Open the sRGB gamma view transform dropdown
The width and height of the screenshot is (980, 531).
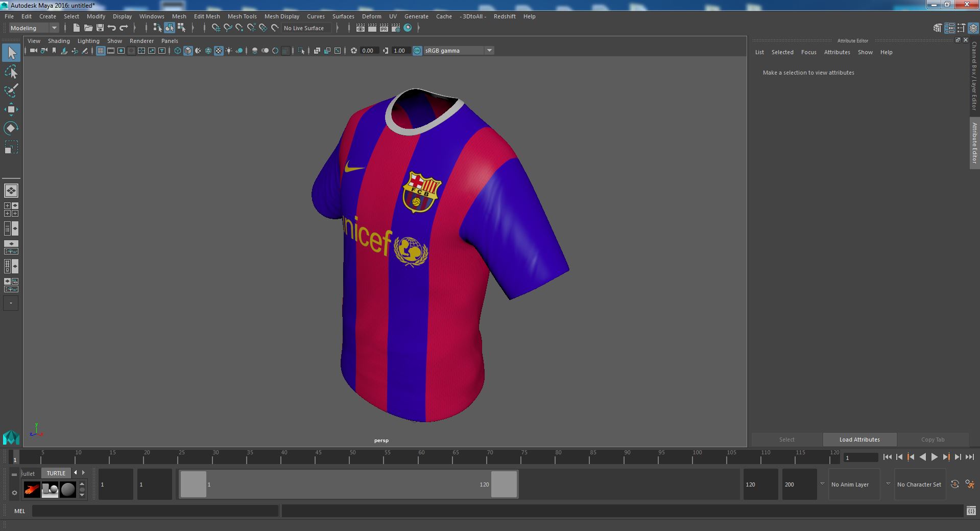click(x=459, y=51)
